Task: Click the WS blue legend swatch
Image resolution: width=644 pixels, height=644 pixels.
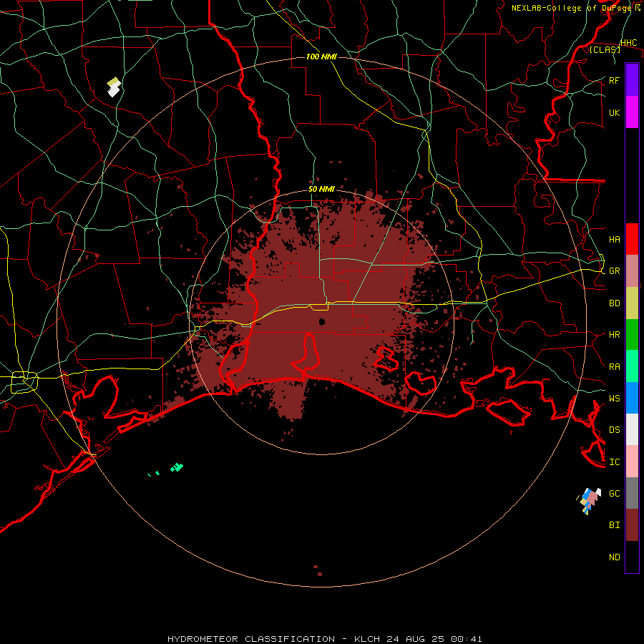Action: click(x=632, y=398)
